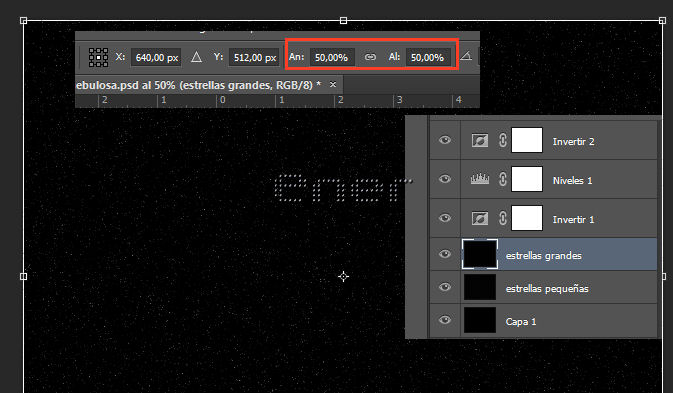Click mask link chain on Niveles 1 layer

[503, 179]
